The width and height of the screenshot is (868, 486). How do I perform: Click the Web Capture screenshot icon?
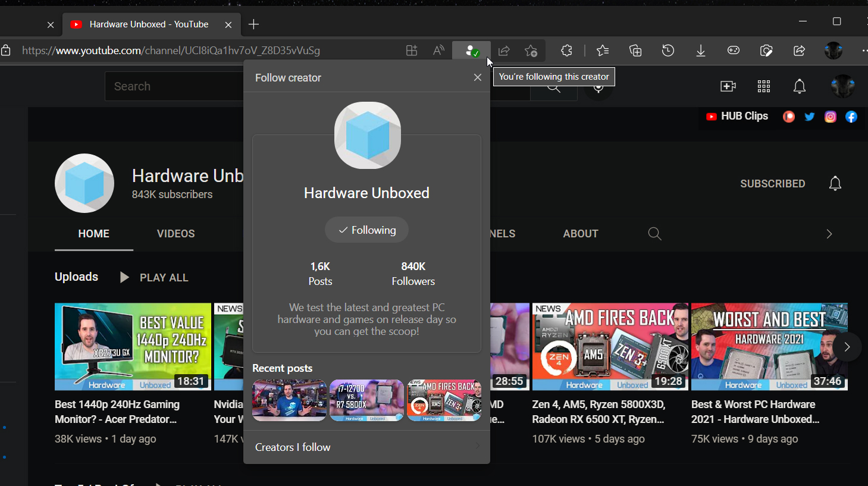(x=766, y=51)
